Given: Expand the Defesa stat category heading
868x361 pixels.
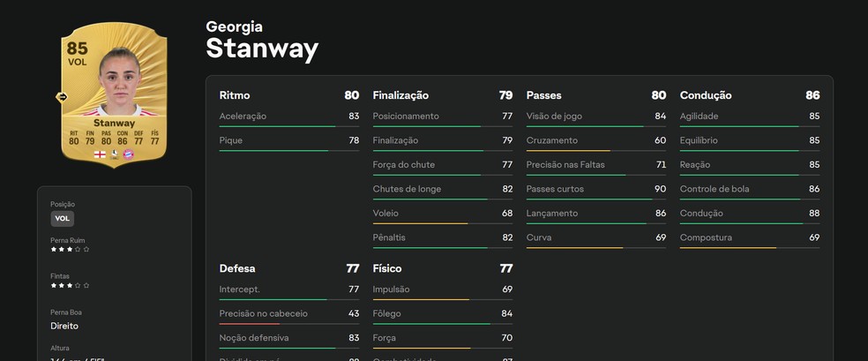Looking at the screenshot, I should click(237, 268).
